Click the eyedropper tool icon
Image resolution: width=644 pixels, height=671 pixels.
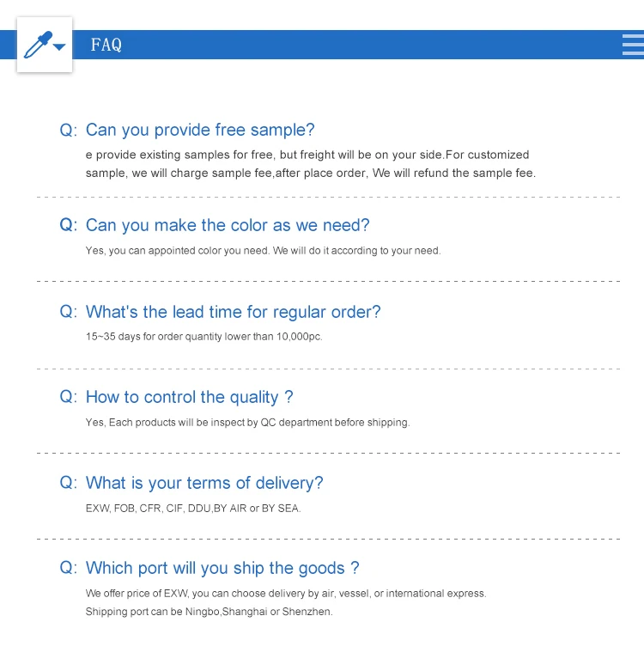[x=38, y=45]
